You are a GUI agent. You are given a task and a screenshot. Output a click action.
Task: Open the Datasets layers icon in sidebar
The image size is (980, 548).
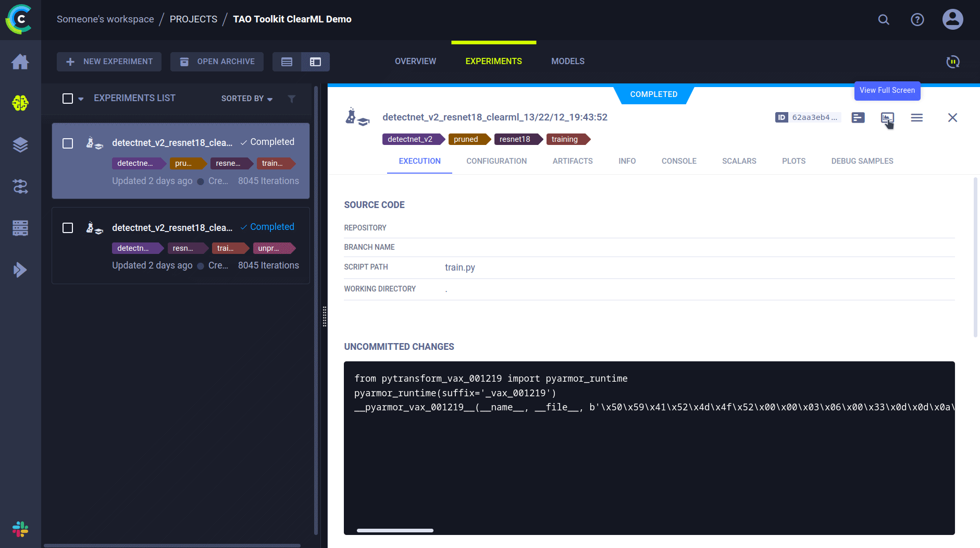20,144
